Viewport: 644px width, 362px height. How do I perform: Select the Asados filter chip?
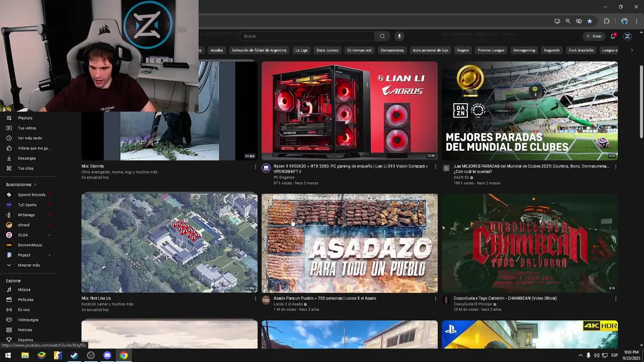[x=217, y=50]
